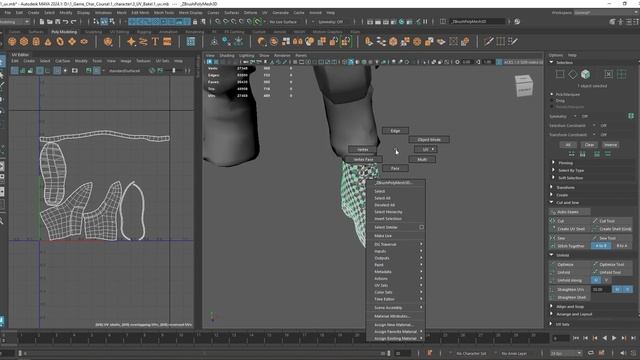The height and width of the screenshot is (360, 640).
Task: Select Assign New Material in context menu
Action: click(393, 324)
